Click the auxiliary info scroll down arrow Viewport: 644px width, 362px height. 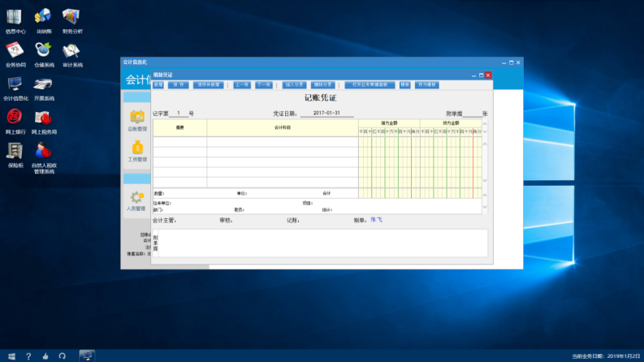pos(485,207)
